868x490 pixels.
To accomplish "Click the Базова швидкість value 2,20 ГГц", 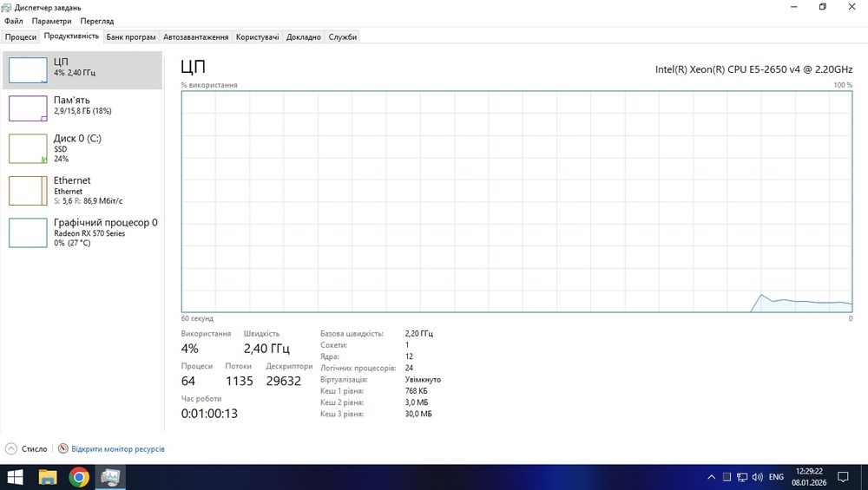I will pyautogui.click(x=419, y=334).
